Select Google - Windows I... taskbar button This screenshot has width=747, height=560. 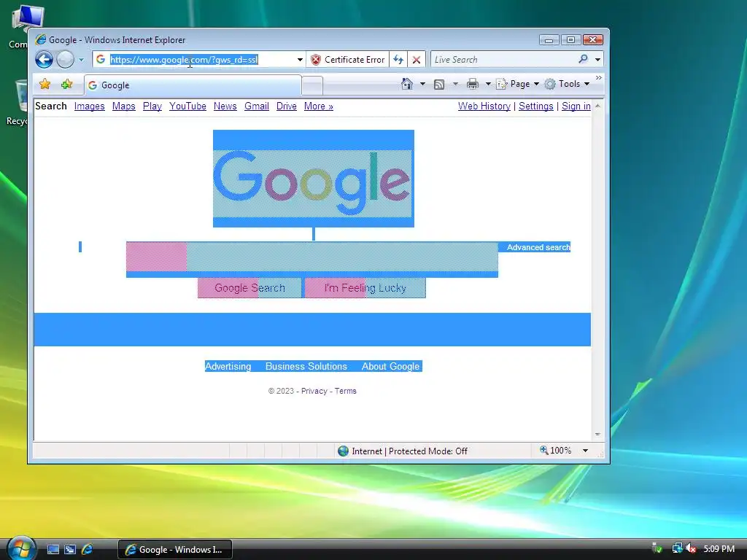click(175, 550)
